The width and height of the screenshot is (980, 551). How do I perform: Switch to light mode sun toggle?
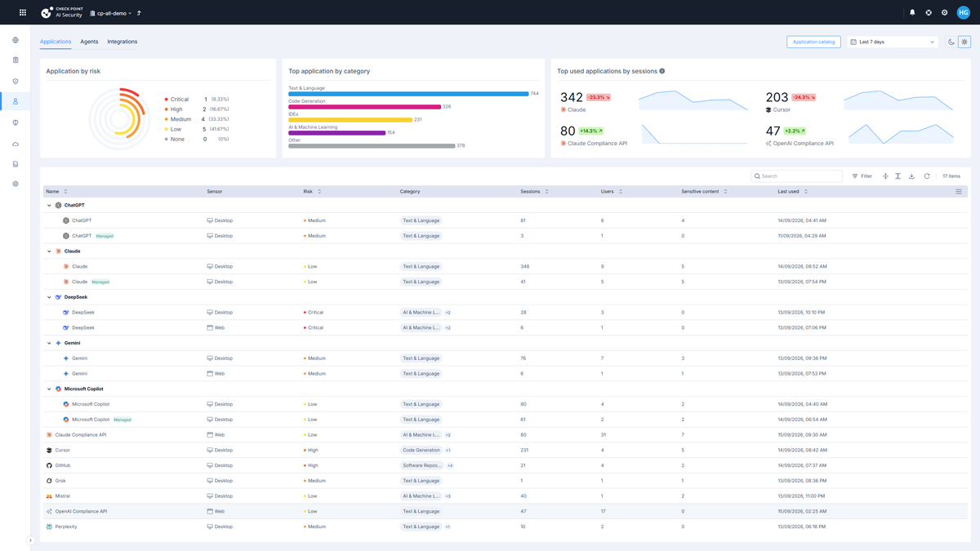(964, 42)
